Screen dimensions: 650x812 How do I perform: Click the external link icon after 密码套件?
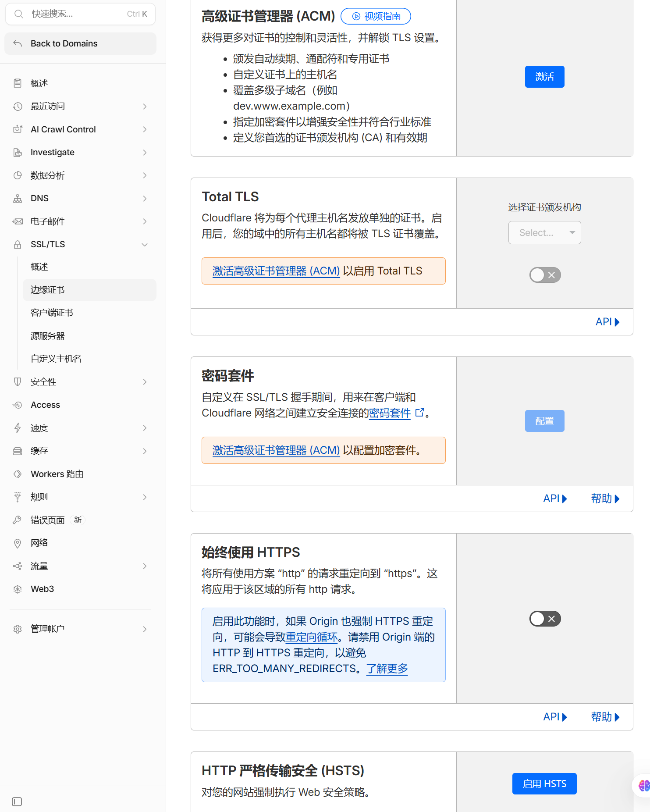[419, 412]
